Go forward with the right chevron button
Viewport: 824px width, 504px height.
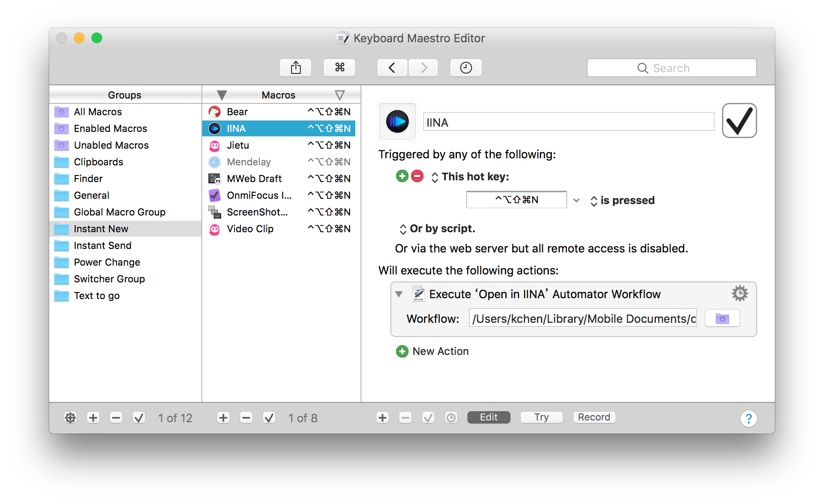pyautogui.click(x=423, y=68)
